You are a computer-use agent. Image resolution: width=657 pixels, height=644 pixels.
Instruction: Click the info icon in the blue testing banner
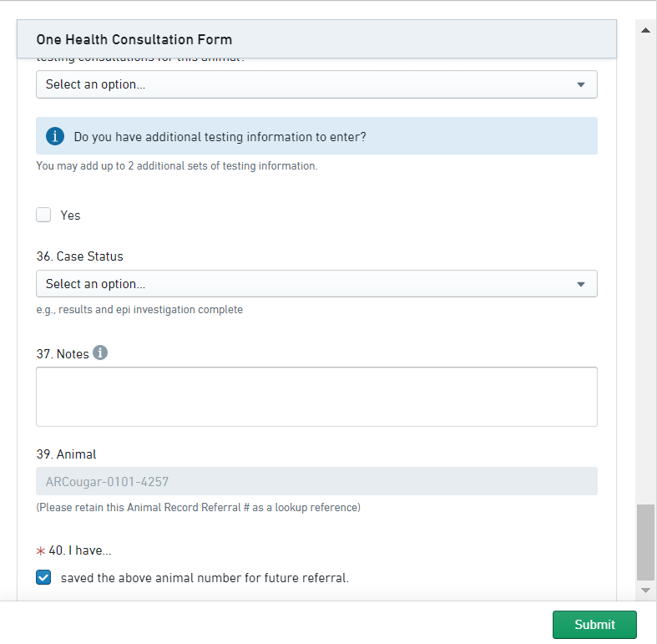55,136
